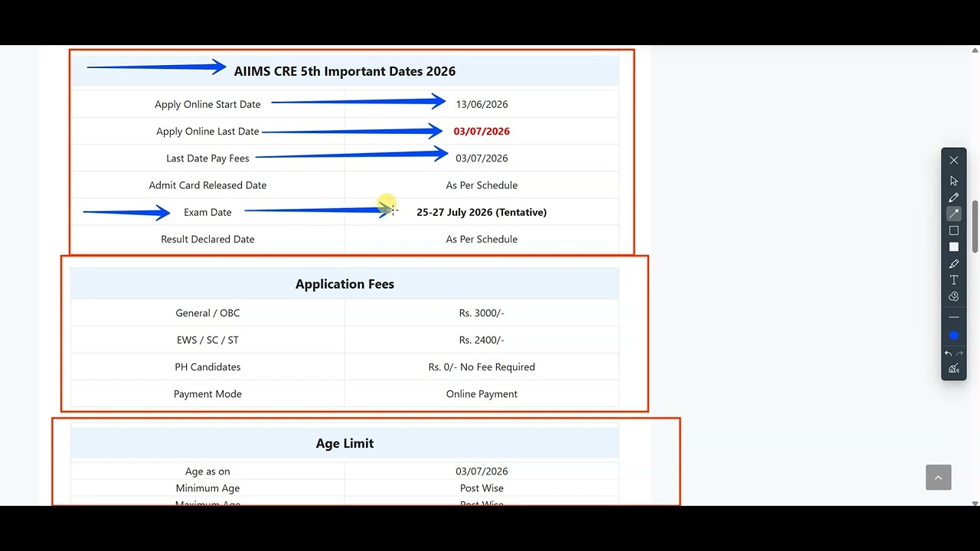Image resolution: width=980 pixels, height=551 pixels.
Task: Click the 'Minimum Age' cell
Action: tap(207, 488)
